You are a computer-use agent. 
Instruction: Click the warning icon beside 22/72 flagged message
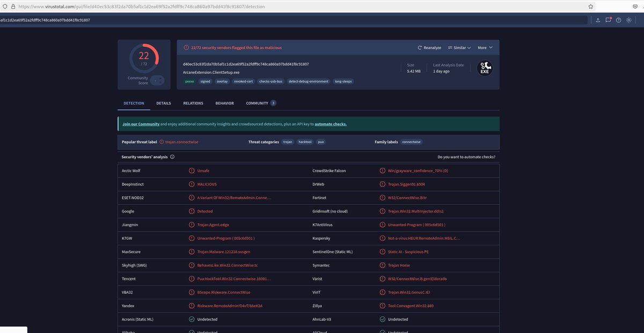186,48
